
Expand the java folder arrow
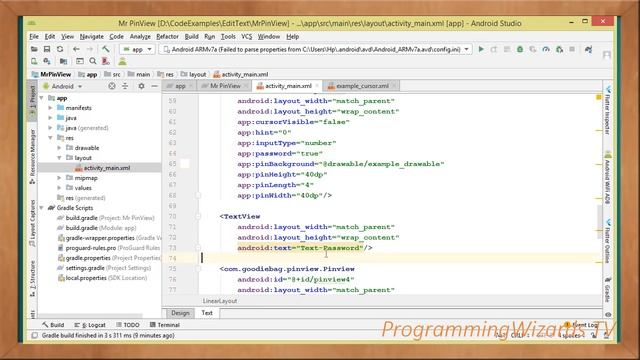pyautogui.click(x=51, y=118)
